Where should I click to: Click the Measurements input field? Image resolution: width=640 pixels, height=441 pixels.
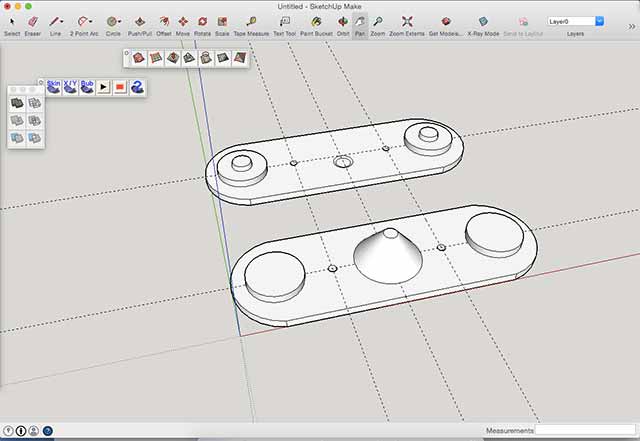click(585, 430)
